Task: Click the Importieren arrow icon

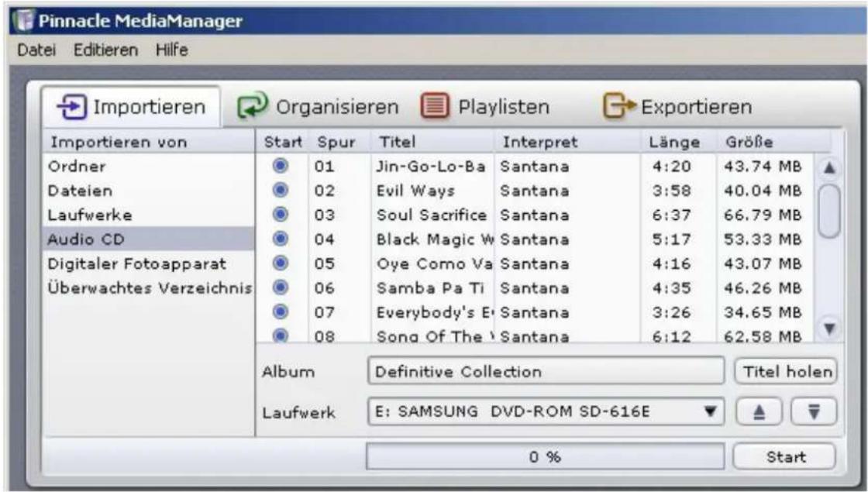Action: pyautogui.click(x=72, y=107)
